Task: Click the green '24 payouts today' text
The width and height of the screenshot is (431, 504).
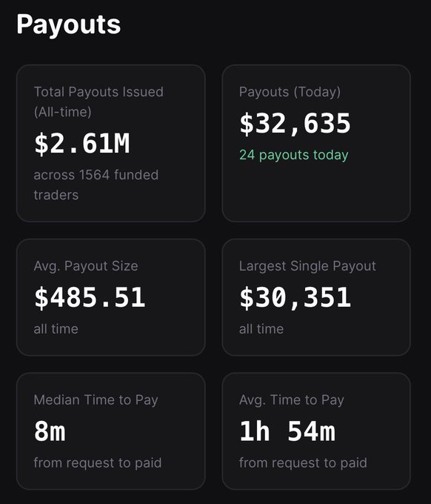Action: point(293,155)
